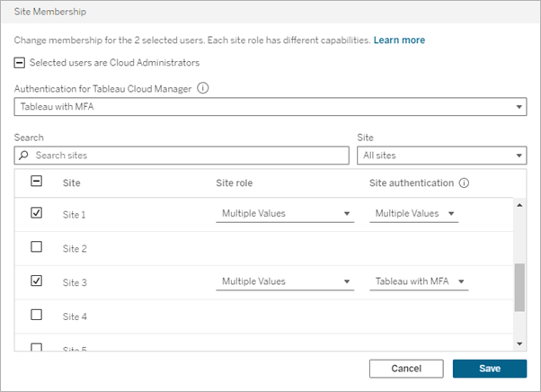The height and width of the screenshot is (392, 541).
Task: Open the Tableau with MFA authentication dropdown
Action: [x=270, y=108]
